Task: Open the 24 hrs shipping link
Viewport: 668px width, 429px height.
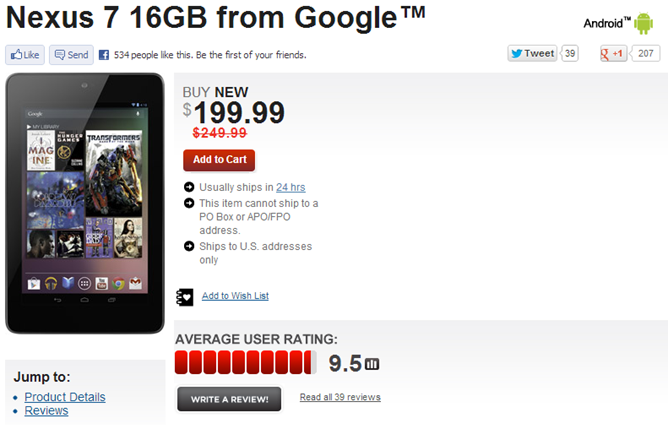Action: (x=291, y=187)
